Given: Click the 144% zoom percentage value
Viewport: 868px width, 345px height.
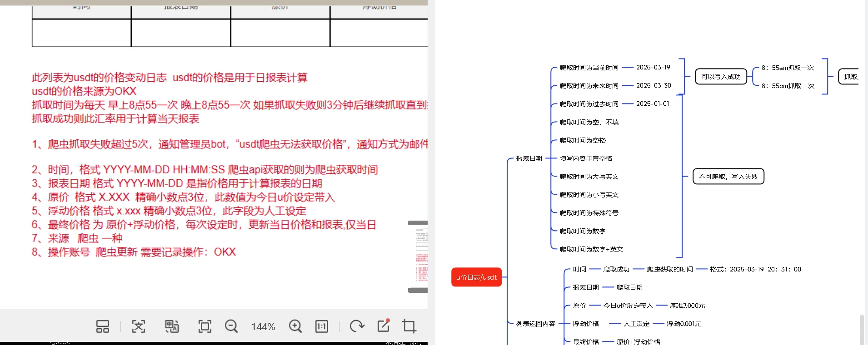Looking at the screenshot, I should (263, 327).
